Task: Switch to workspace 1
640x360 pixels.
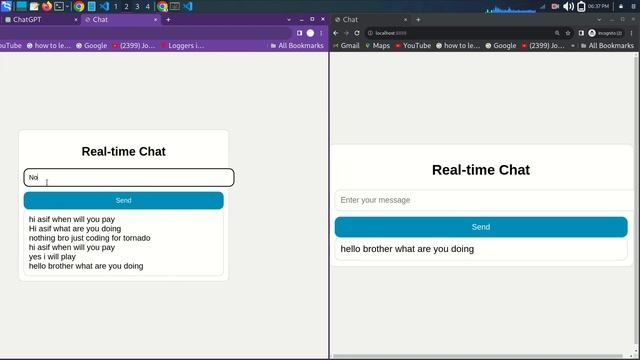Action: (116, 7)
